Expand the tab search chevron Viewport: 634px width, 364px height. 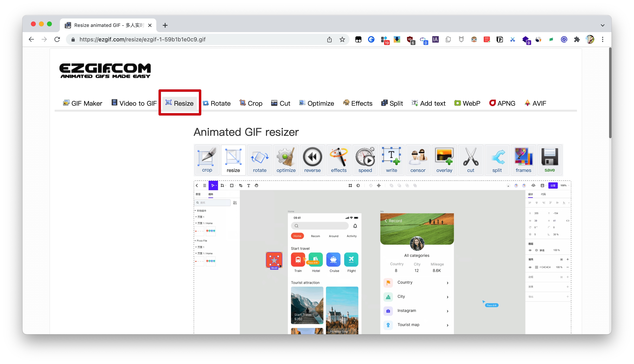(602, 25)
